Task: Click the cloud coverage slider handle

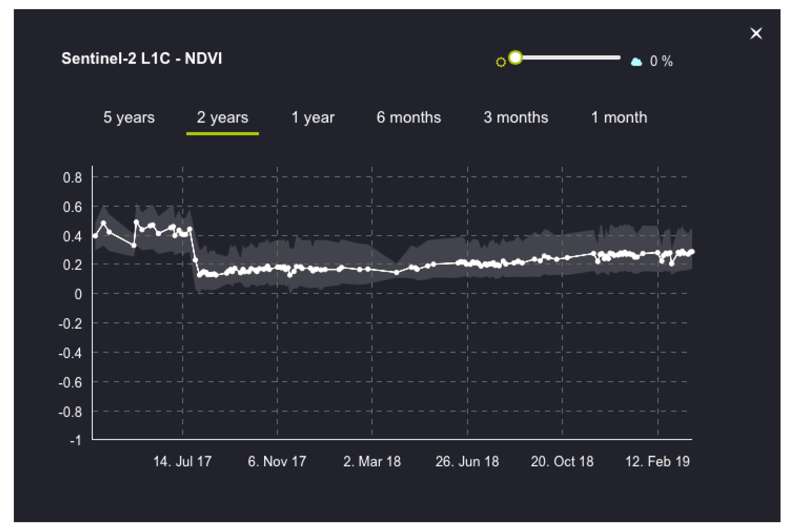Action: point(515,57)
